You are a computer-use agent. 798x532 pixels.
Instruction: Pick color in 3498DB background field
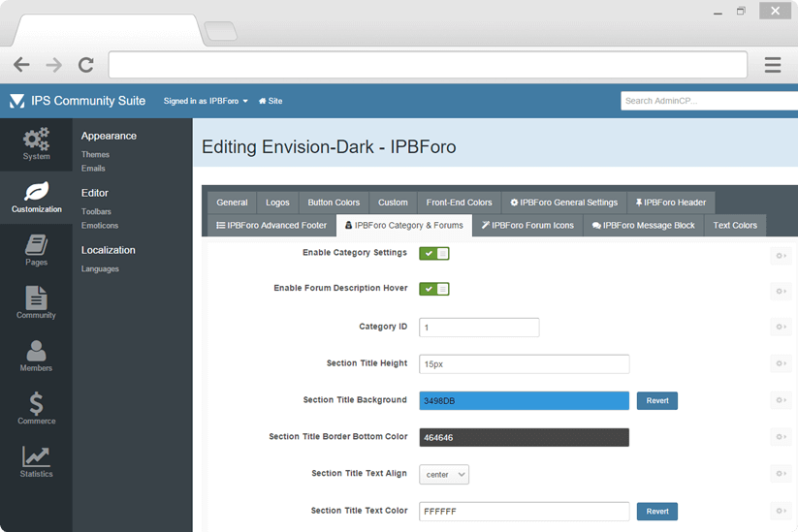pos(525,401)
